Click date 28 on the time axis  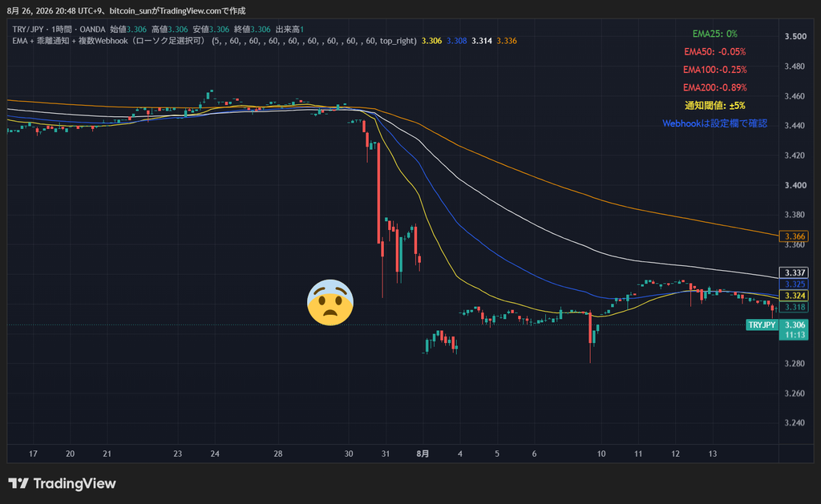pos(278,454)
